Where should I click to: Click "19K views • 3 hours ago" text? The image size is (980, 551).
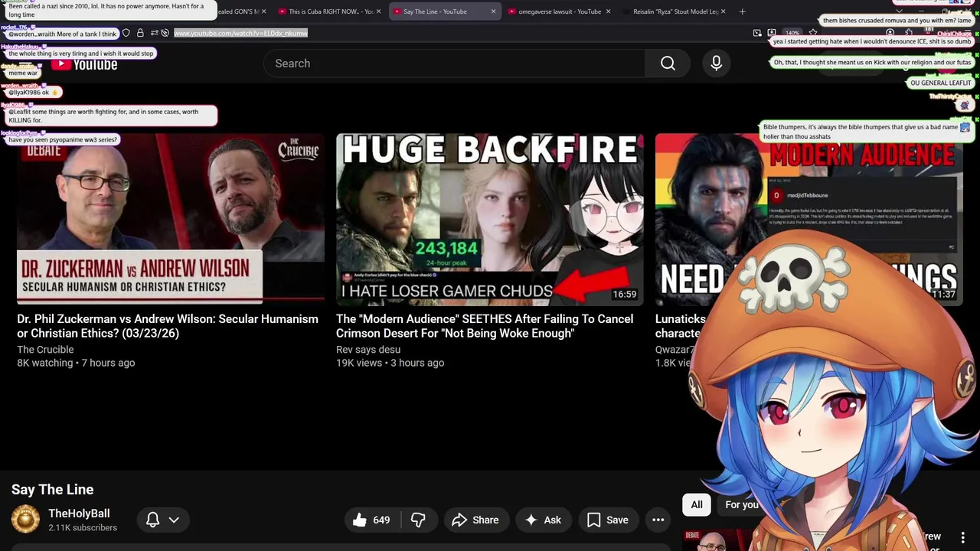(x=390, y=363)
